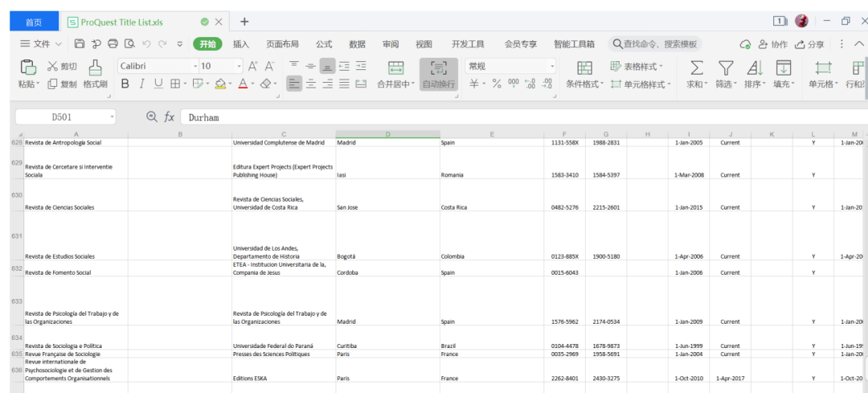Image resolution: width=868 pixels, height=393 pixels.
Task: Toggle Bold formatting
Action: tap(125, 84)
